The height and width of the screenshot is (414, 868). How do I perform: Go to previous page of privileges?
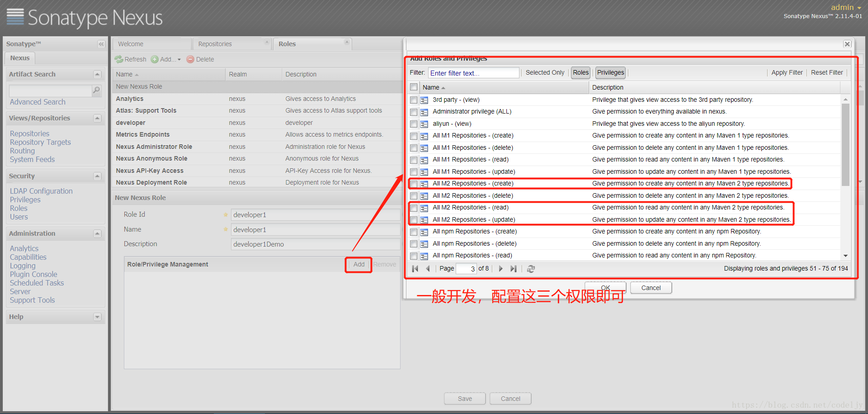click(428, 269)
